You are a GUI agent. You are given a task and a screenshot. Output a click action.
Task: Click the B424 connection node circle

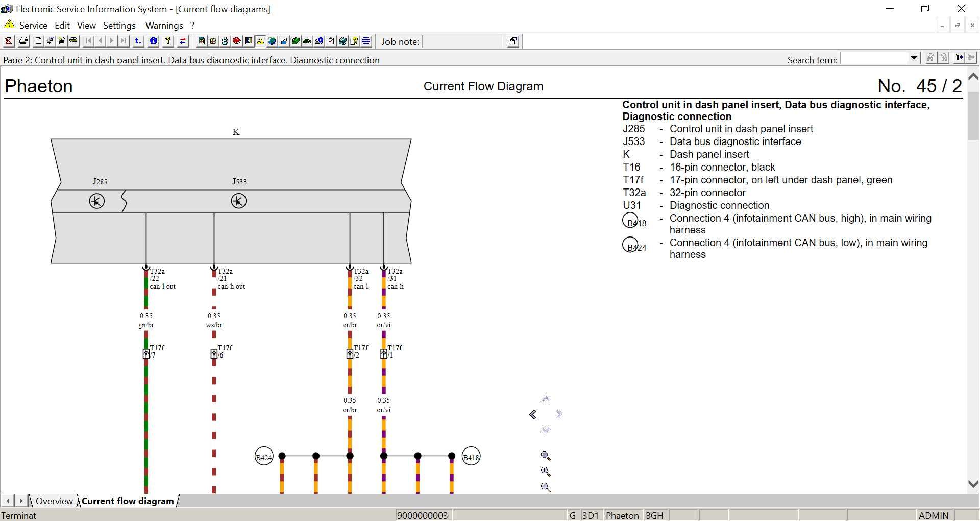click(264, 457)
